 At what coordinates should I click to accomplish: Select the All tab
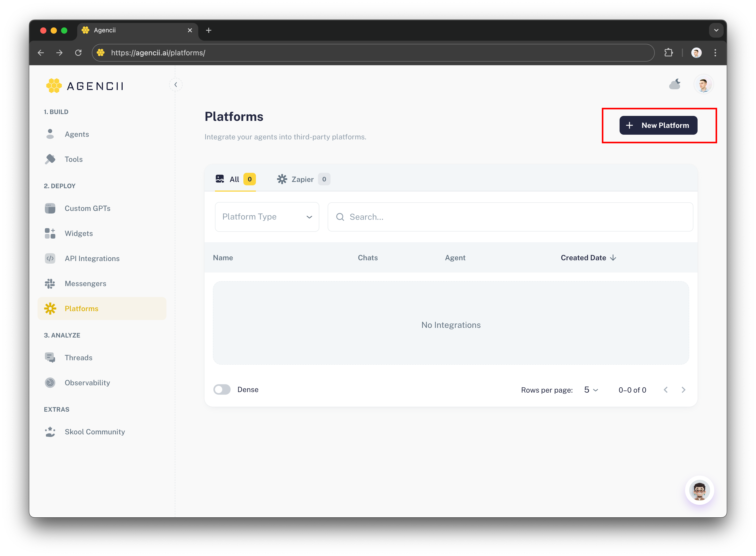[x=235, y=179]
